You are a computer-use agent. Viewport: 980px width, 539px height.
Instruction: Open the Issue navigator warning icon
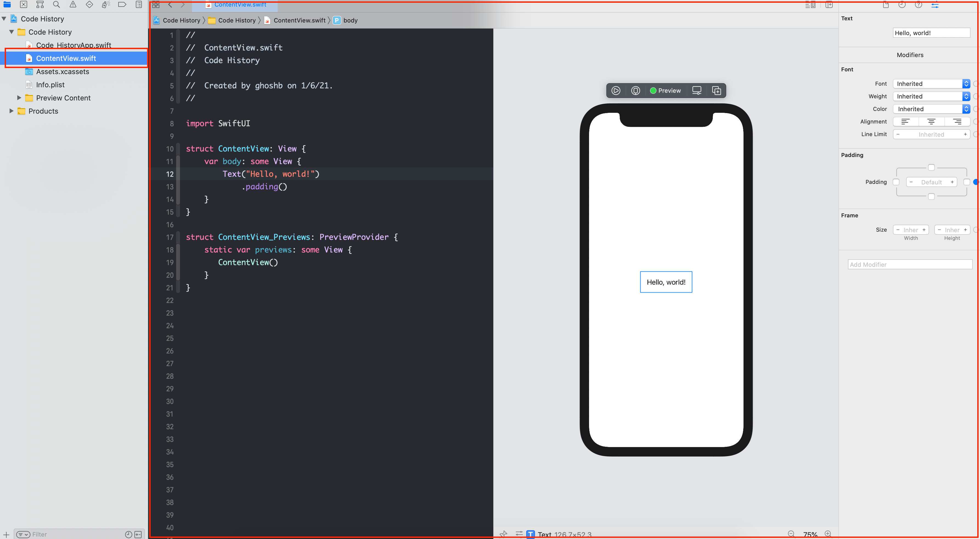[73, 5]
